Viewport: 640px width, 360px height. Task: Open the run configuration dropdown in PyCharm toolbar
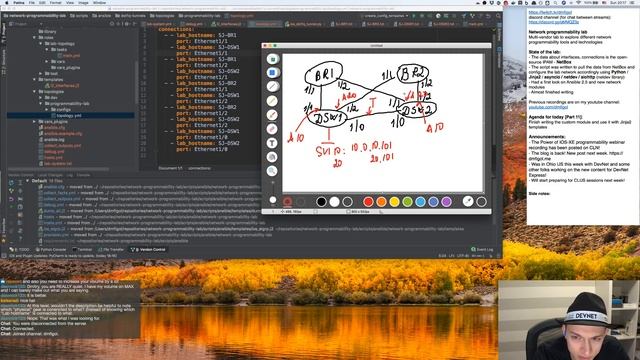[386, 16]
